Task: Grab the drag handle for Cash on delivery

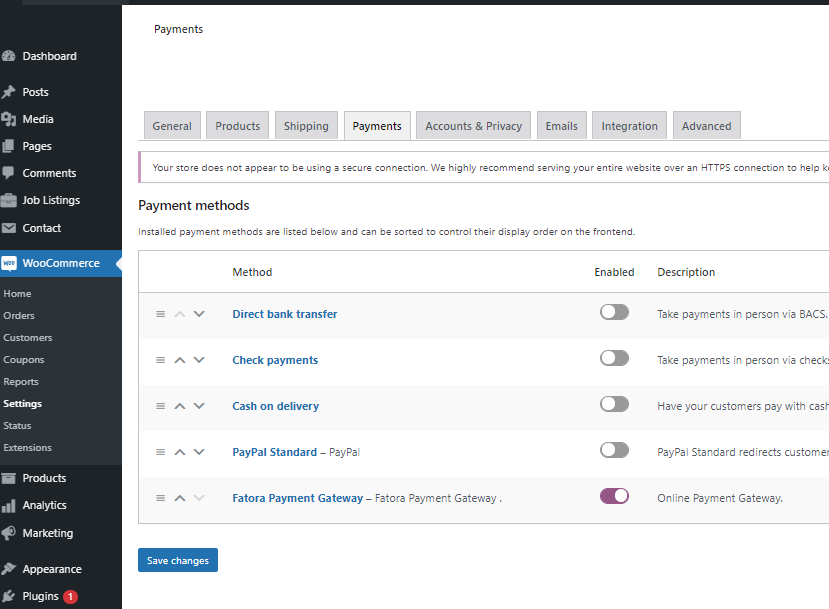Action: (161, 406)
